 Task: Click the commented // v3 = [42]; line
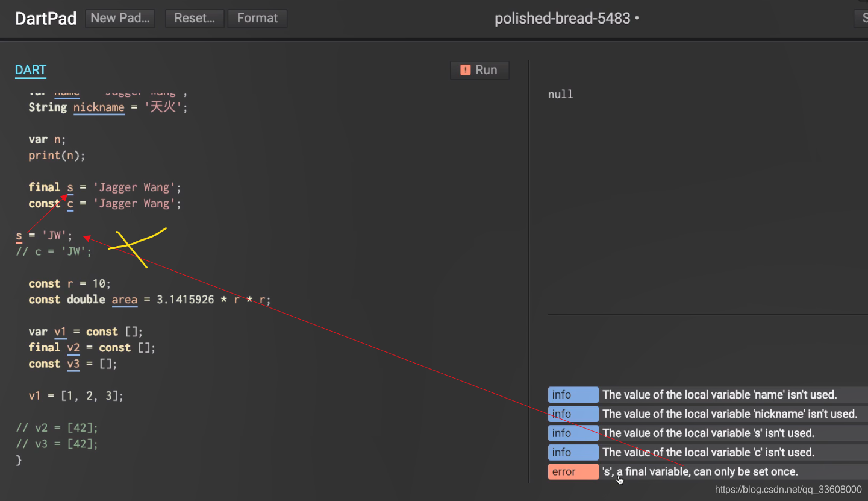click(57, 444)
